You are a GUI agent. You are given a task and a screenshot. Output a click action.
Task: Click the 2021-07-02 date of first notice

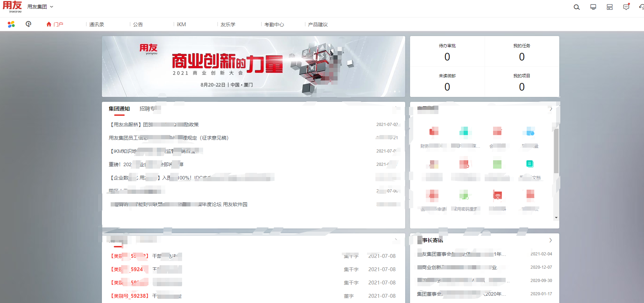387,125
